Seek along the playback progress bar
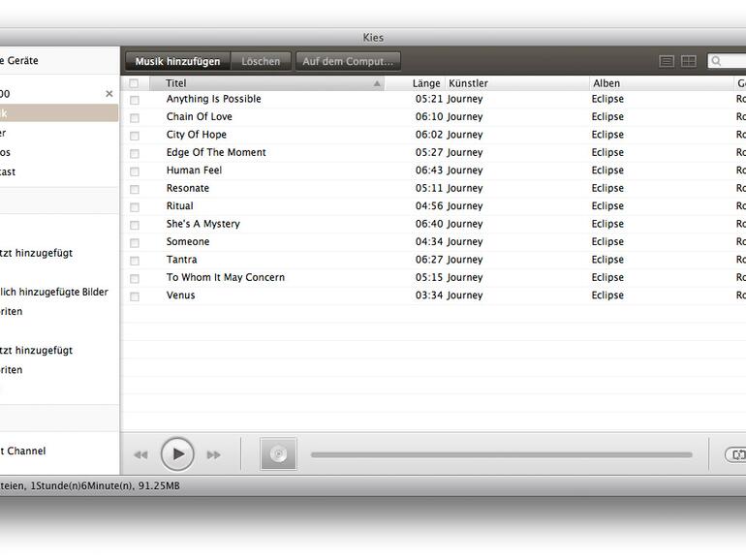 [502, 454]
